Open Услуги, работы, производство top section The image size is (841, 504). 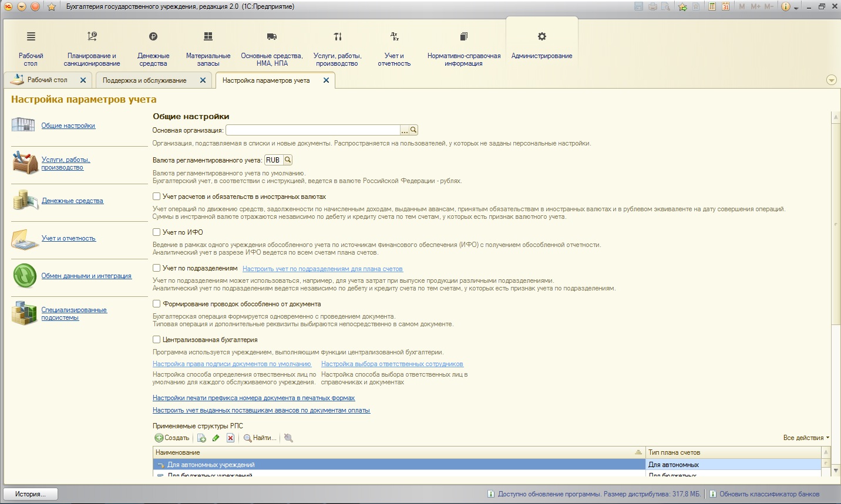[x=337, y=49]
